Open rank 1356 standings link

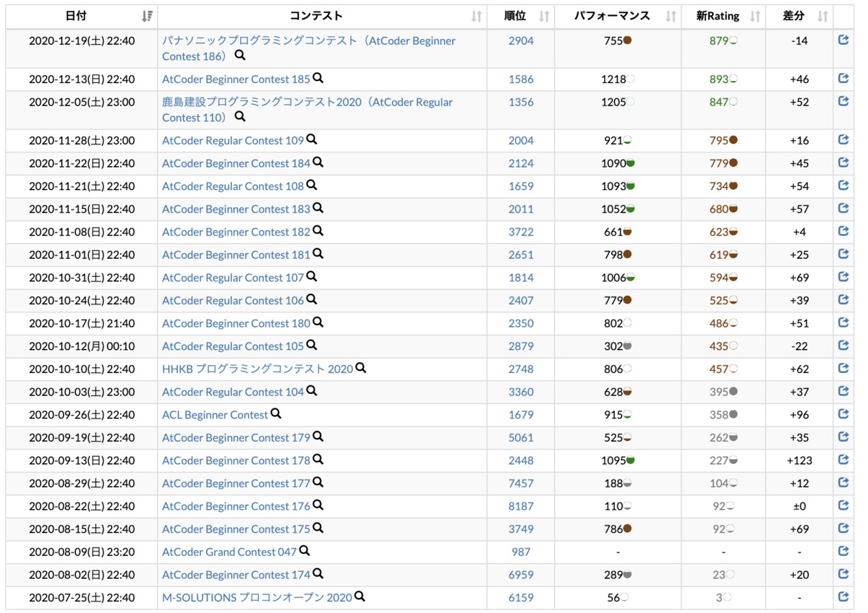pyautogui.click(x=521, y=103)
